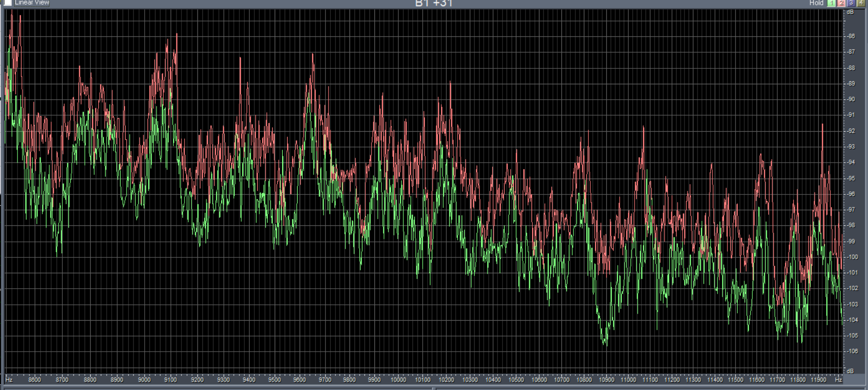Click the 10500 Hz frequency label
This screenshot has height=390, width=868.
pyautogui.click(x=516, y=380)
